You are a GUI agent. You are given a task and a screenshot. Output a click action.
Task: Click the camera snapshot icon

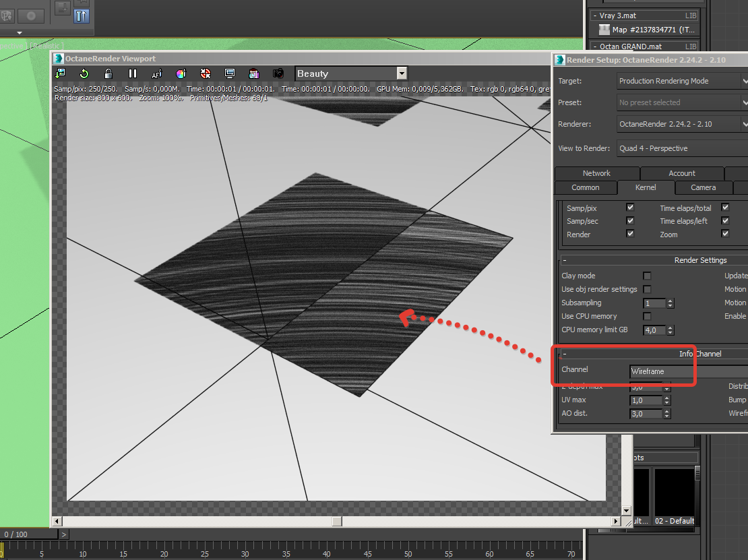[x=278, y=73]
